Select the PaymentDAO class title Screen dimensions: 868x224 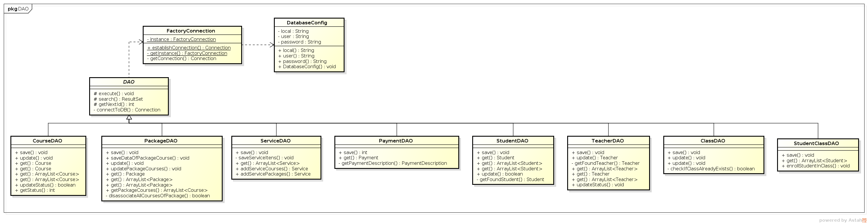pos(395,141)
